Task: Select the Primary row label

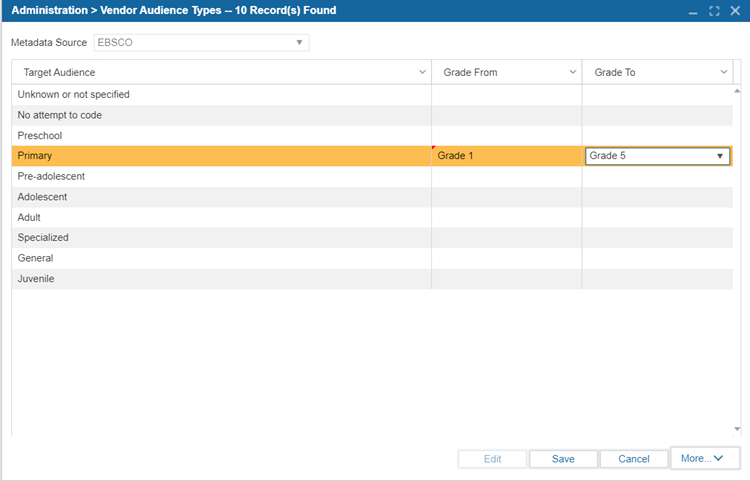Action: pyautogui.click(x=34, y=156)
